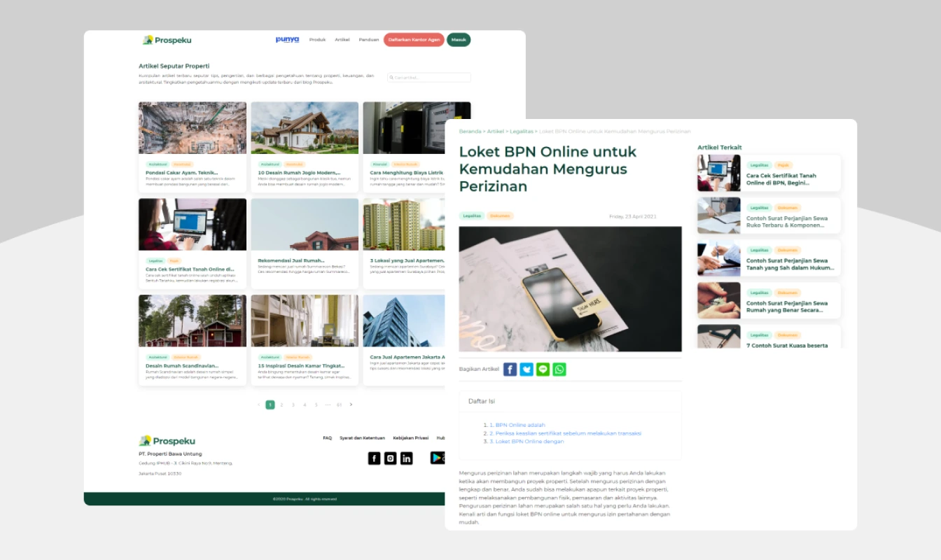The image size is (941, 560).
Task: Open the footer Instagram icon
Action: pos(390,458)
